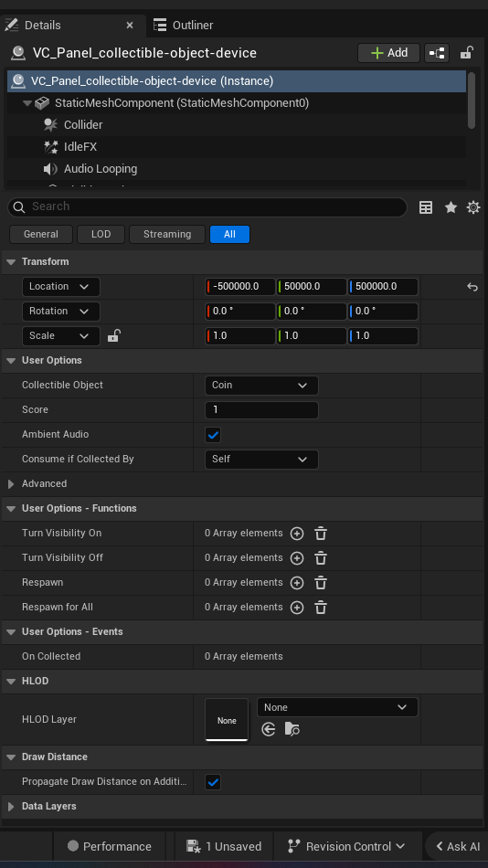This screenshot has height=868, width=488.
Task: Add element to Turn Visibility On array
Action: click(297, 534)
